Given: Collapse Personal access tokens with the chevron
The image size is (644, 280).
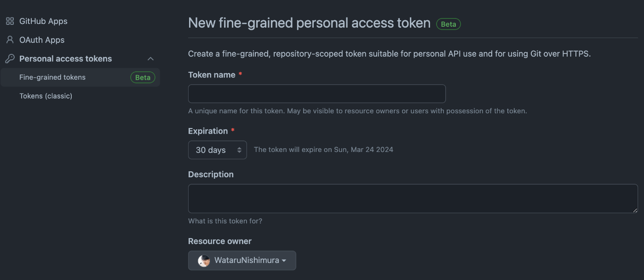Looking at the screenshot, I should click(150, 59).
